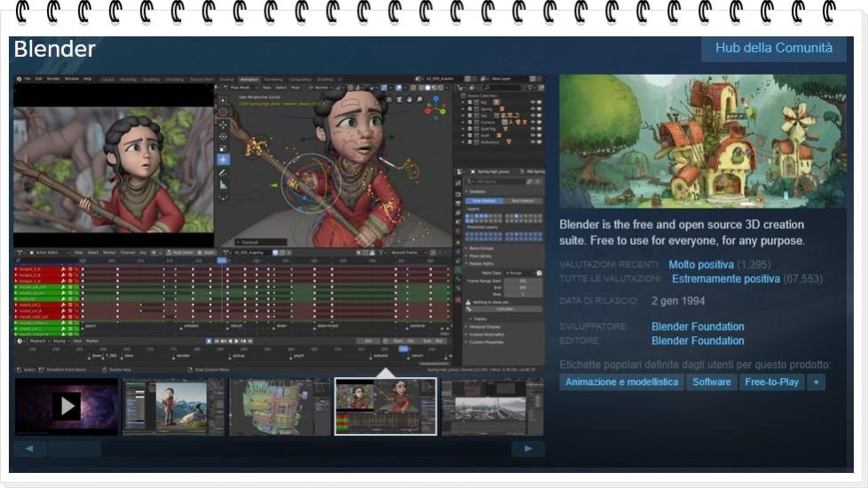Open the Pose Mode dropdown
The width and height of the screenshot is (868, 488).
point(240,88)
